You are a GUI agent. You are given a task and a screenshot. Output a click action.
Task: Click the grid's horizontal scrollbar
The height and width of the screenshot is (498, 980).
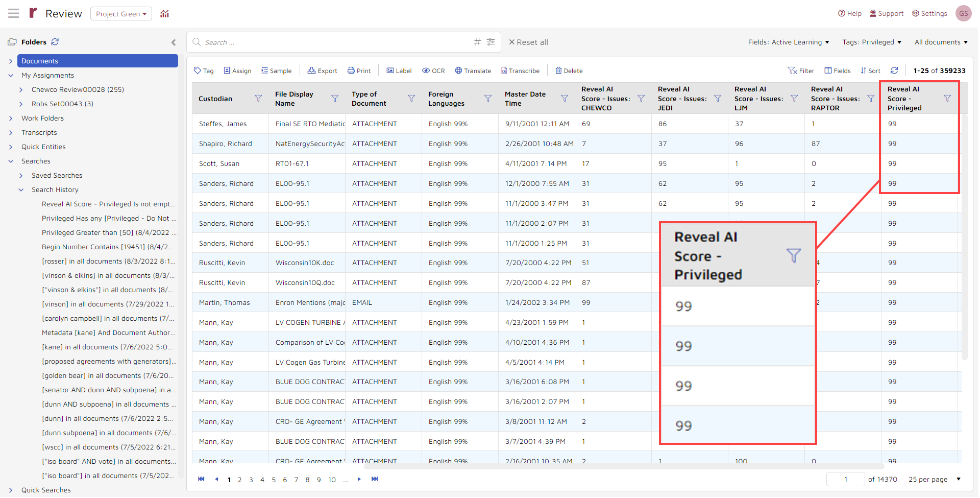(x=623, y=466)
